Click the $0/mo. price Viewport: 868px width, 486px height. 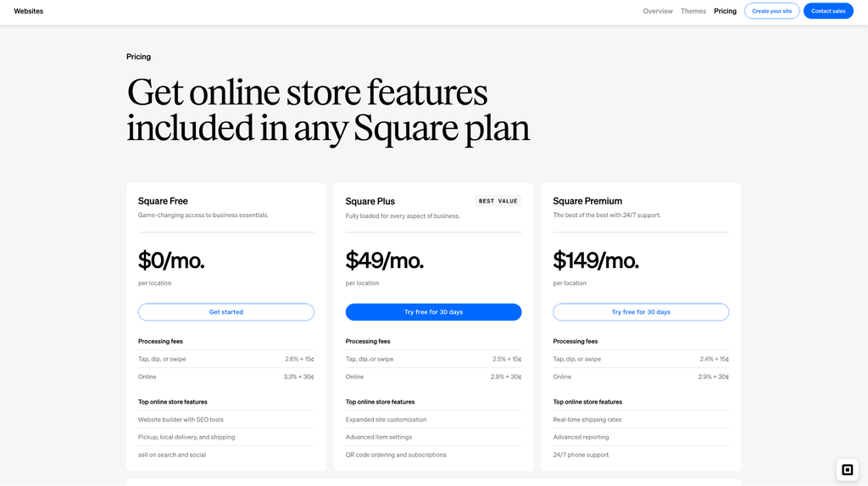point(171,260)
